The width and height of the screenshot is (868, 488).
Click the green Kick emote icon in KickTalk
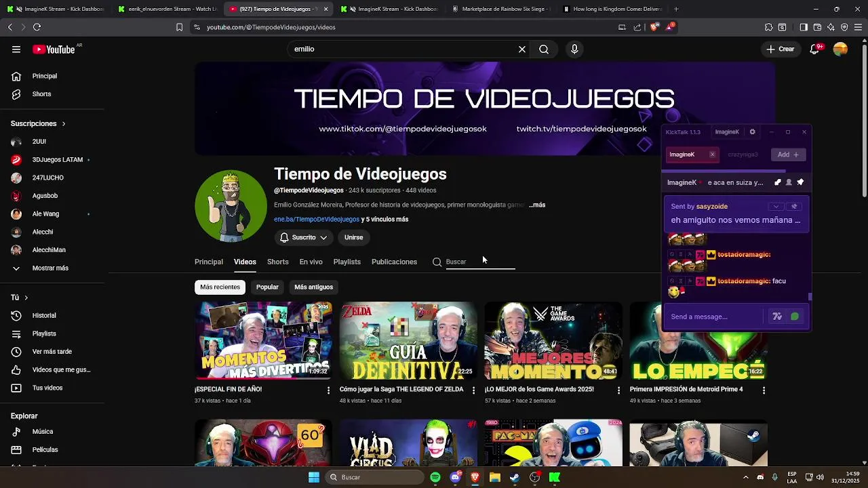pos(795,317)
